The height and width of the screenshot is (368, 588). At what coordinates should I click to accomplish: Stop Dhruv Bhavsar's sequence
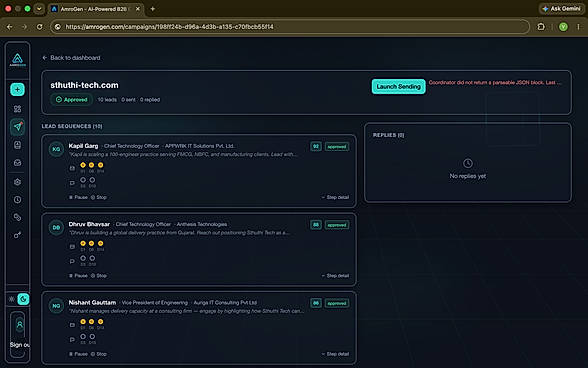pyautogui.click(x=99, y=276)
